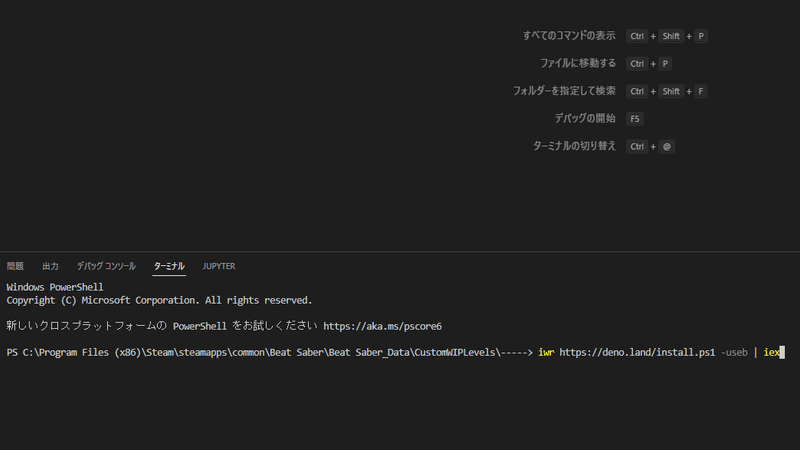Viewport: 800px width, 450px height.
Task: Click the Copyright Microsoft Corporation line
Action: [x=159, y=300]
